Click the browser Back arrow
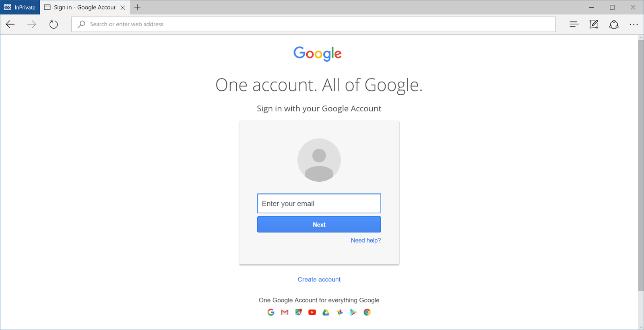Image resolution: width=644 pixels, height=330 pixels. 10,24
